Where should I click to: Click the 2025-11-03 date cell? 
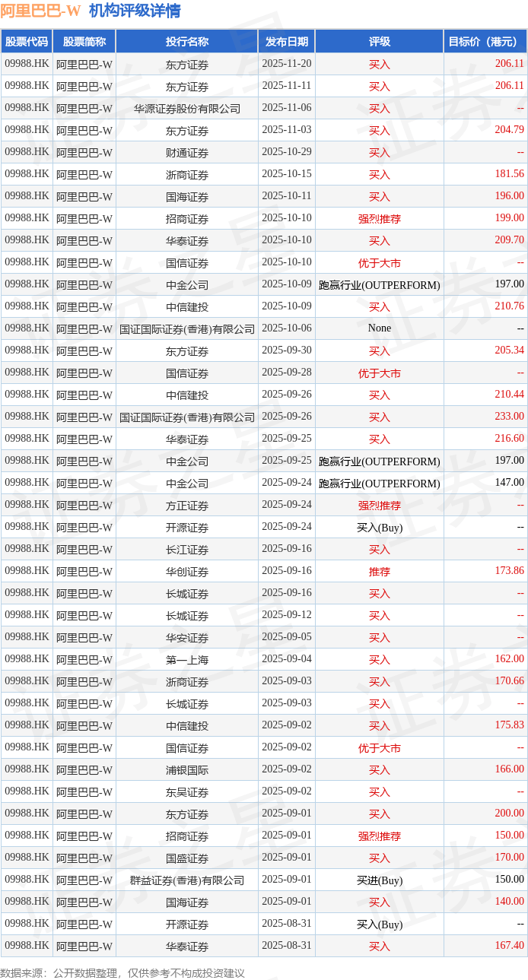click(x=287, y=130)
